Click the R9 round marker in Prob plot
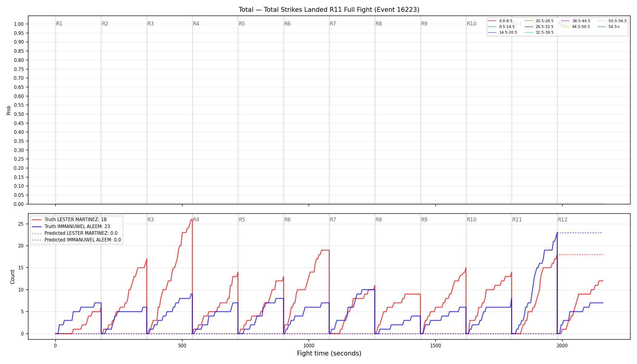 pos(424,24)
